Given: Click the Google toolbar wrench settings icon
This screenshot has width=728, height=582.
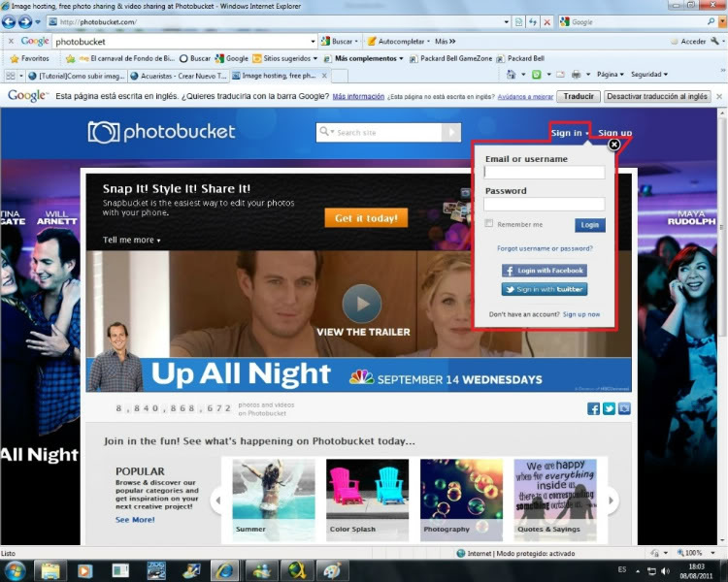Looking at the screenshot, I should pyautogui.click(x=714, y=42).
